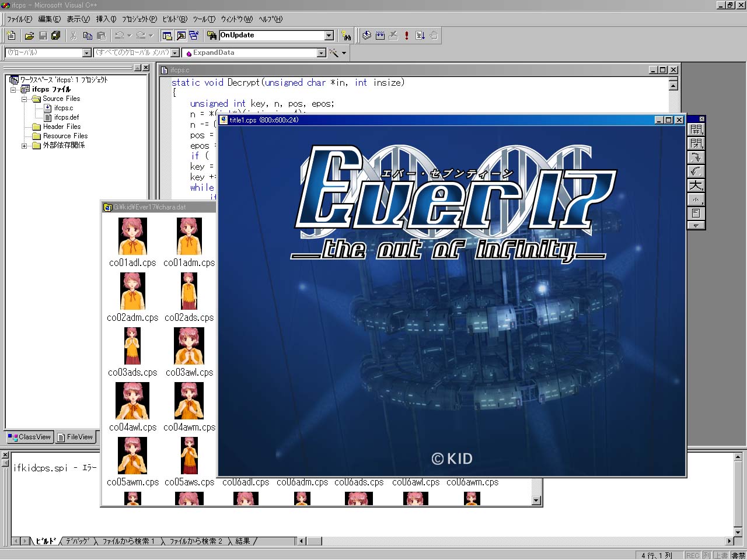Select the co05aws.cps thumbnail
This screenshot has height=560, width=747.
point(189,456)
